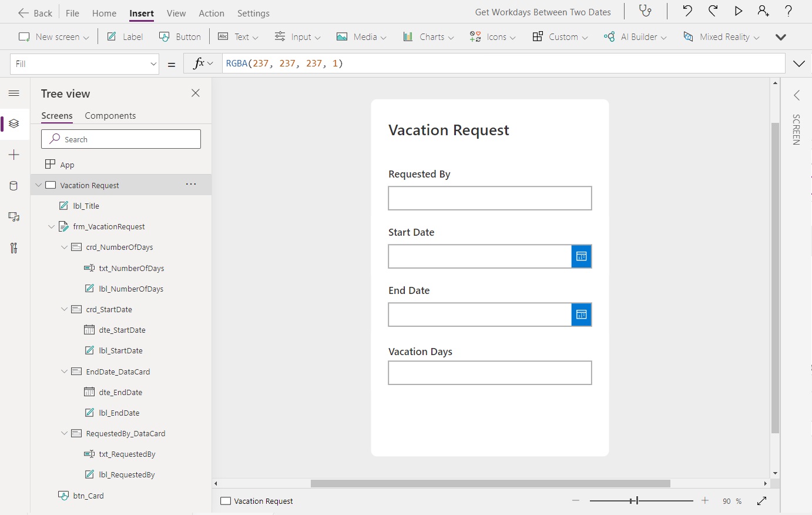Switch to the Components tab in Tree view
The image size is (812, 515).
point(110,115)
